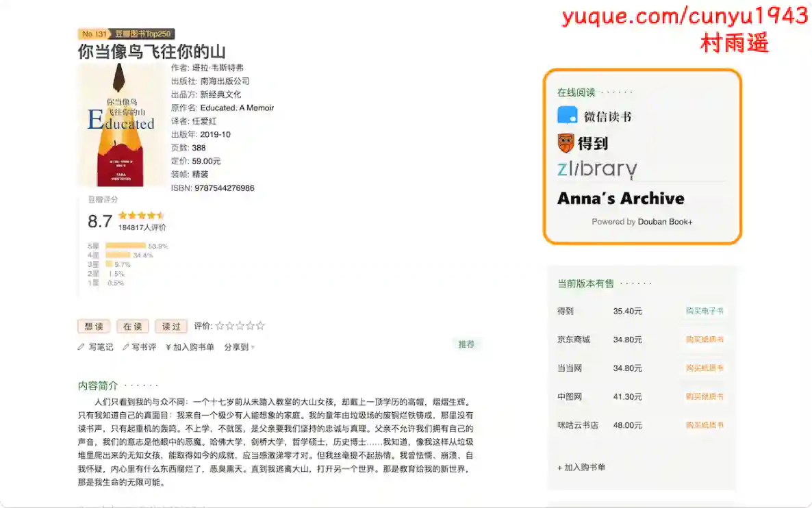
Task: Open author link 塔拉·韦斯特弗
Action: tap(217, 68)
